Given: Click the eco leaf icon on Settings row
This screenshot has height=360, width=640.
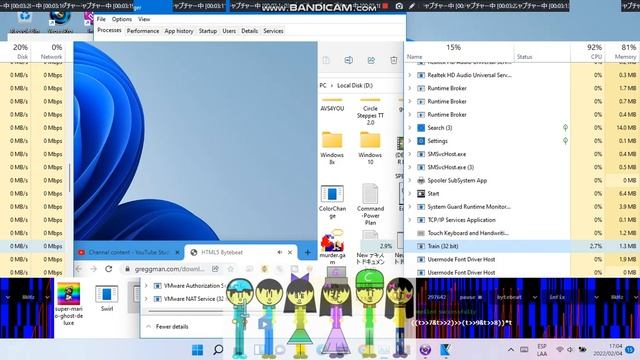Looking at the screenshot, I should (565, 141).
